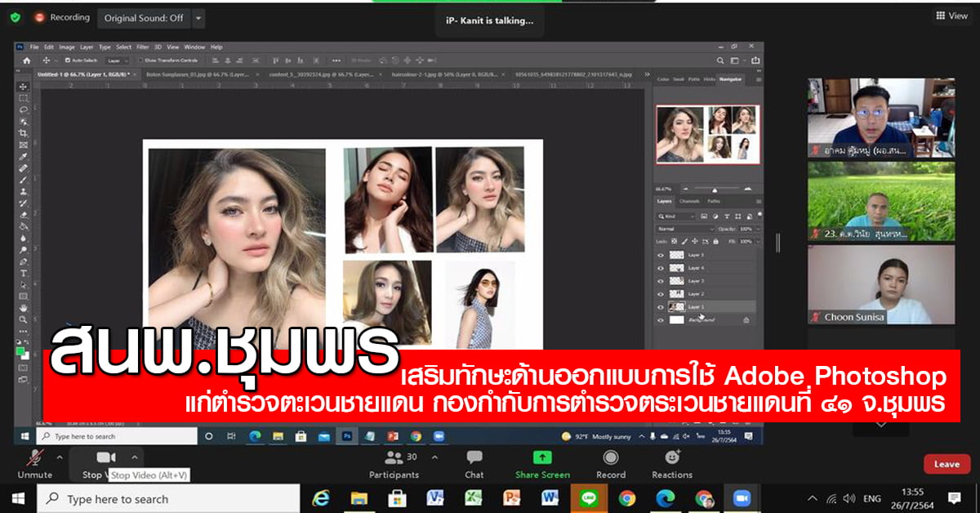Hide Layer 4 using its eye icon
Screen dimensions: 980x513
click(x=661, y=268)
